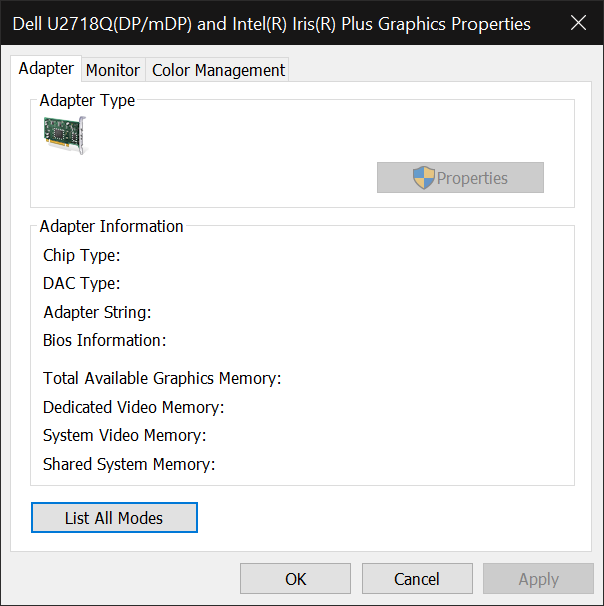Dismiss the dialog with Cancel
The image size is (604, 606).
coord(417,579)
